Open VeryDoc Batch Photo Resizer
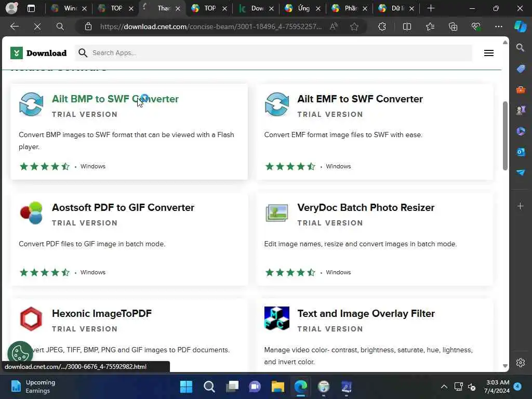The width and height of the screenshot is (532, 399). click(x=366, y=207)
